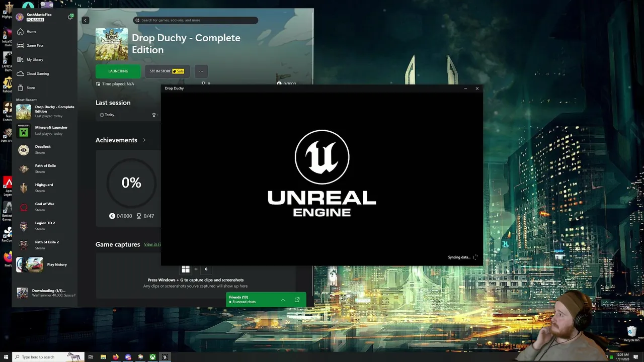Open the three-dots more options menu
Viewport: 644px width, 362px height.
pos(201,71)
